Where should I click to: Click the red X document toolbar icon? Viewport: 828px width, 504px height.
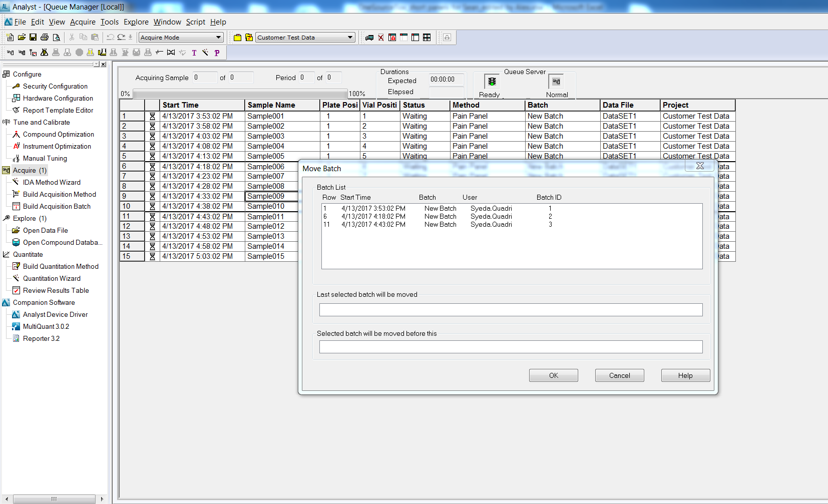coord(381,38)
